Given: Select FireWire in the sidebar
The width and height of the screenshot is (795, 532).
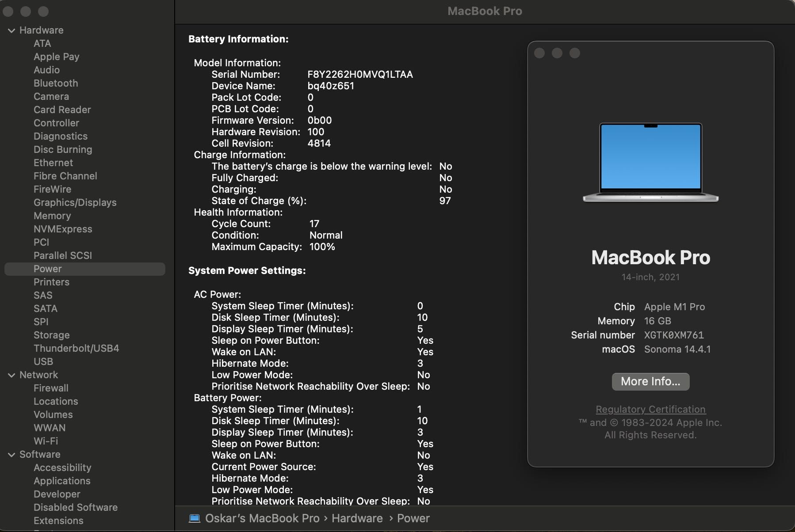Looking at the screenshot, I should [52, 189].
